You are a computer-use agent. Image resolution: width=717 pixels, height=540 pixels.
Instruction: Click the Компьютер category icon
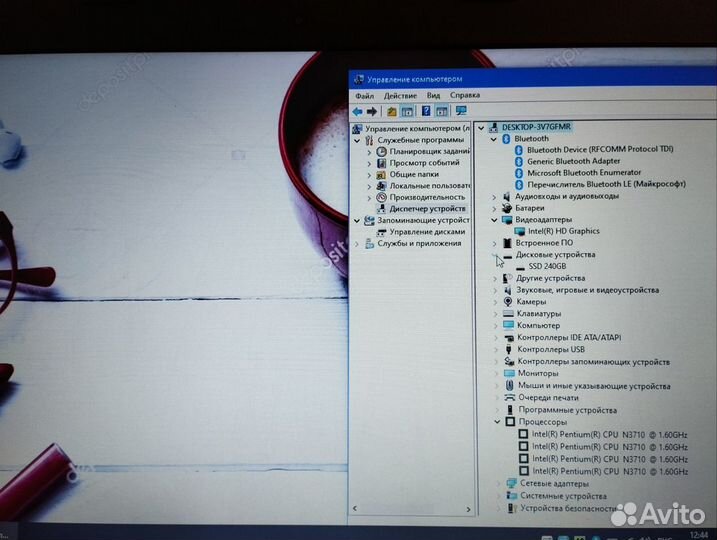[508, 326]
